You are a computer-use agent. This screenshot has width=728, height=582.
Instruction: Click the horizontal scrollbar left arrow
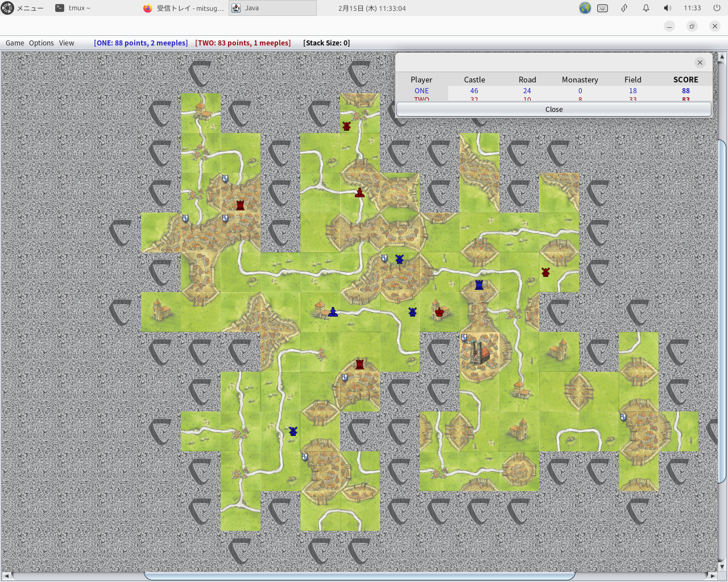point(6,576)
